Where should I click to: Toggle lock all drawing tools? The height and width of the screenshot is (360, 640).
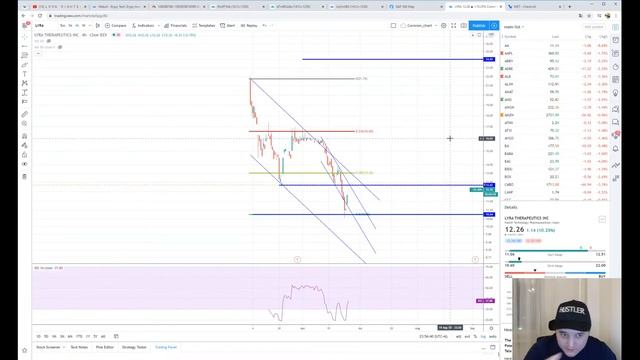tap(25, 155)
